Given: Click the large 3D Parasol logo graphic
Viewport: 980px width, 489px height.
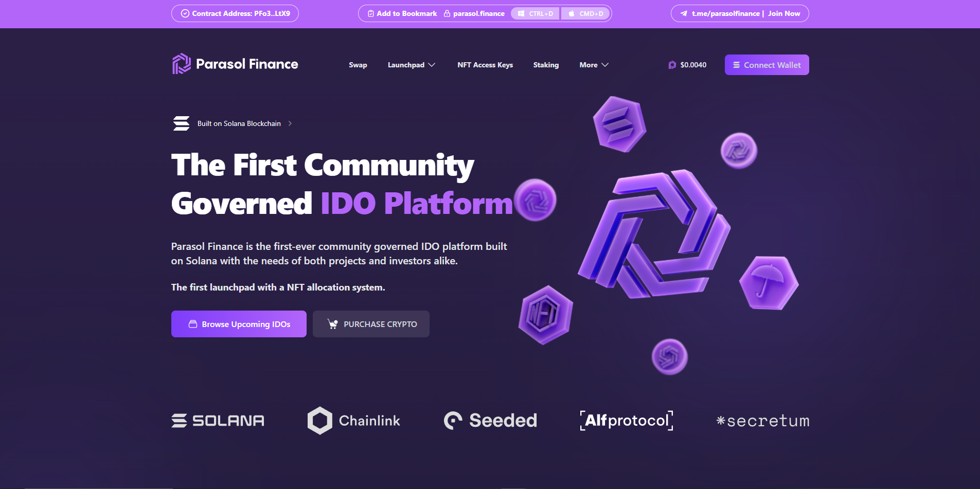Looking at the screenshot, I should pyautogui.click(x=653, y=234).
